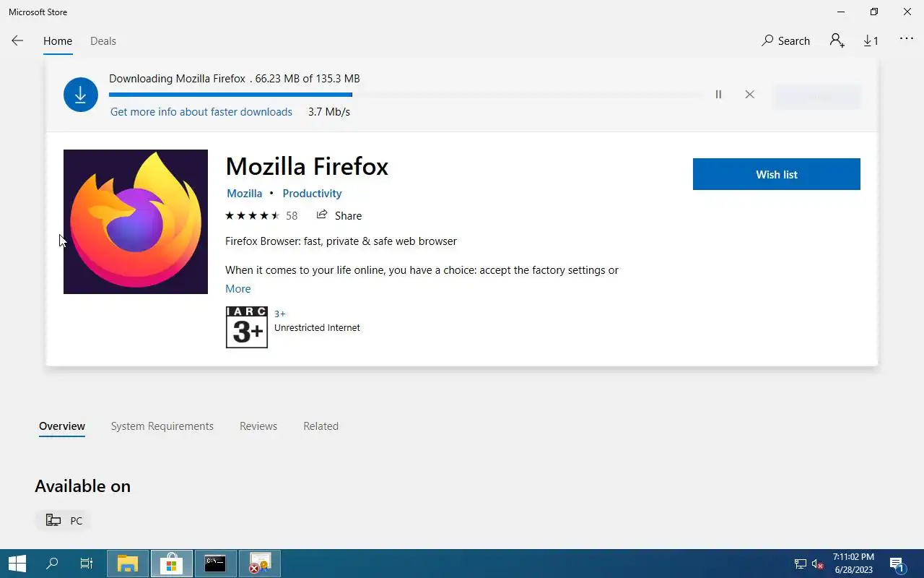Open File Explorer from the taskbar
Screen dimensions: 924x578
[128, 564]
